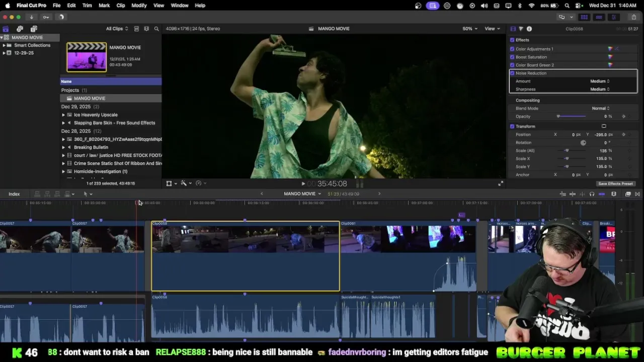The width and height of the screenshot is (644, 362).
Task: Open the Trim menu
Action: point(87,6)
